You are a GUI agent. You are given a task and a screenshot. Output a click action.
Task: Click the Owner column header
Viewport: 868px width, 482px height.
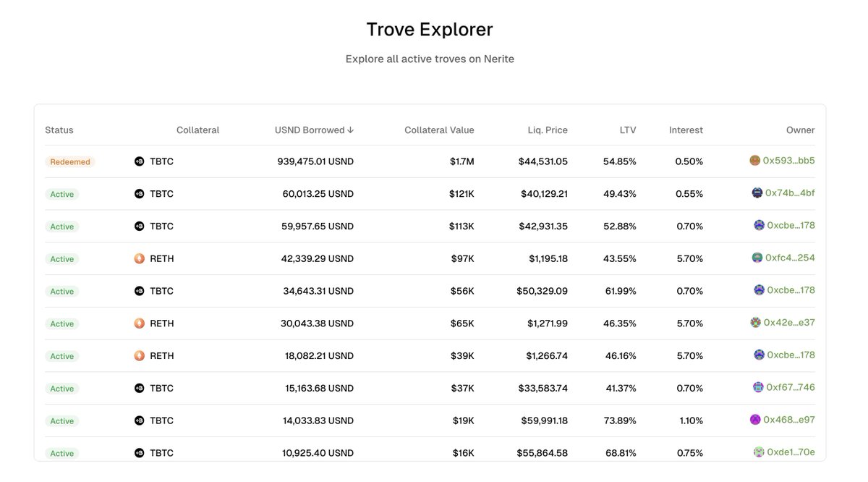click(x=801, y=130)
